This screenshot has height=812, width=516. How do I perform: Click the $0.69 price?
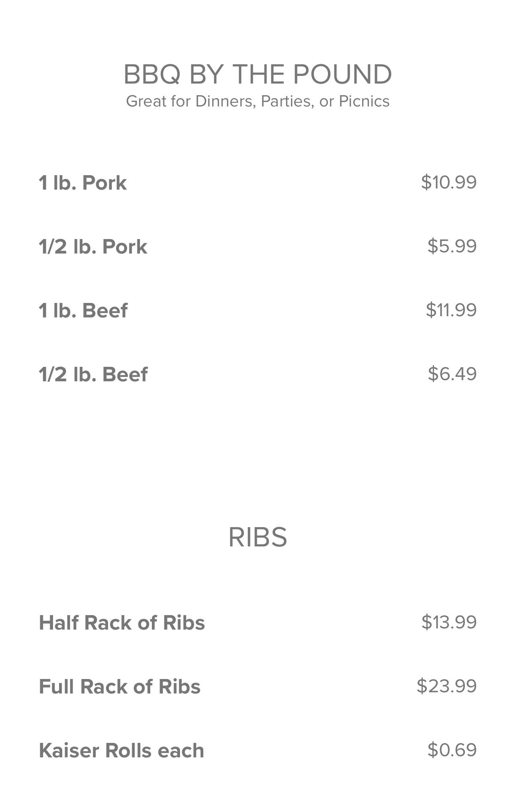[452, 750]
